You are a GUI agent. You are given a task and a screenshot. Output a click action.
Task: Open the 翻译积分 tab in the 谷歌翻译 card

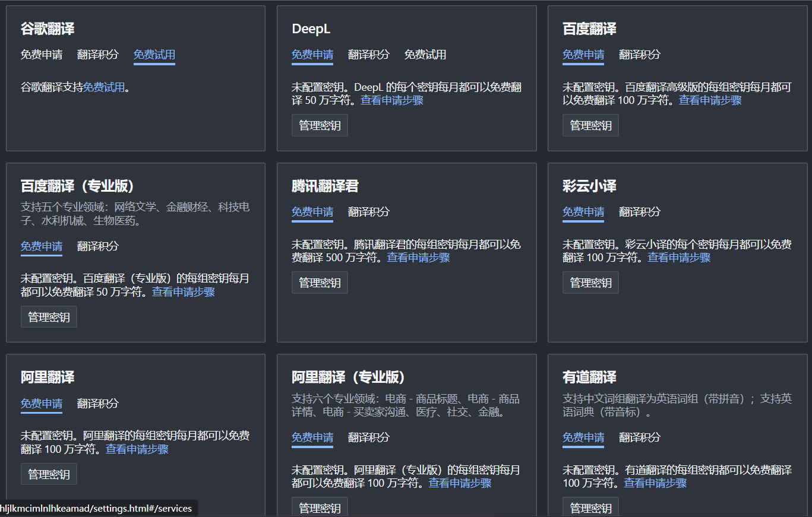tap(98, 55)
